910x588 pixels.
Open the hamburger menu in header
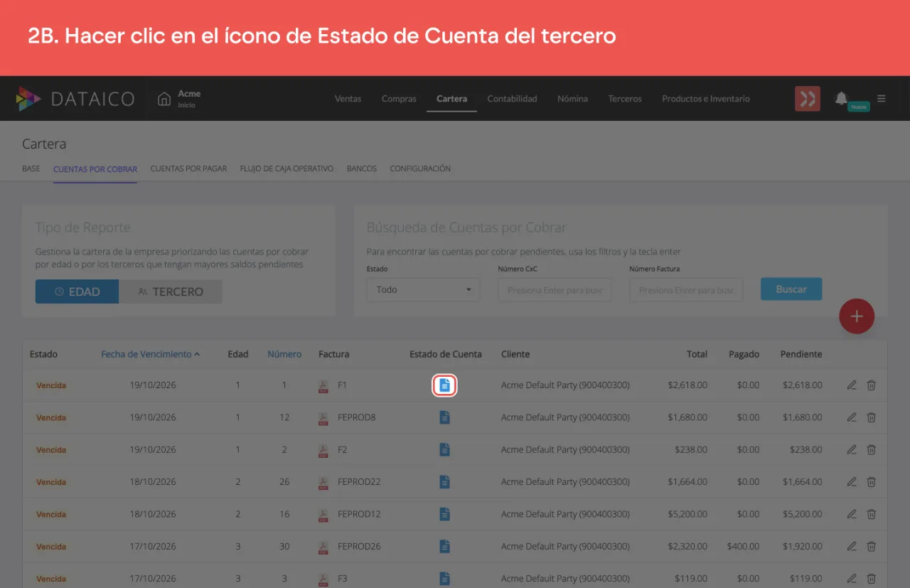(882, 98)
